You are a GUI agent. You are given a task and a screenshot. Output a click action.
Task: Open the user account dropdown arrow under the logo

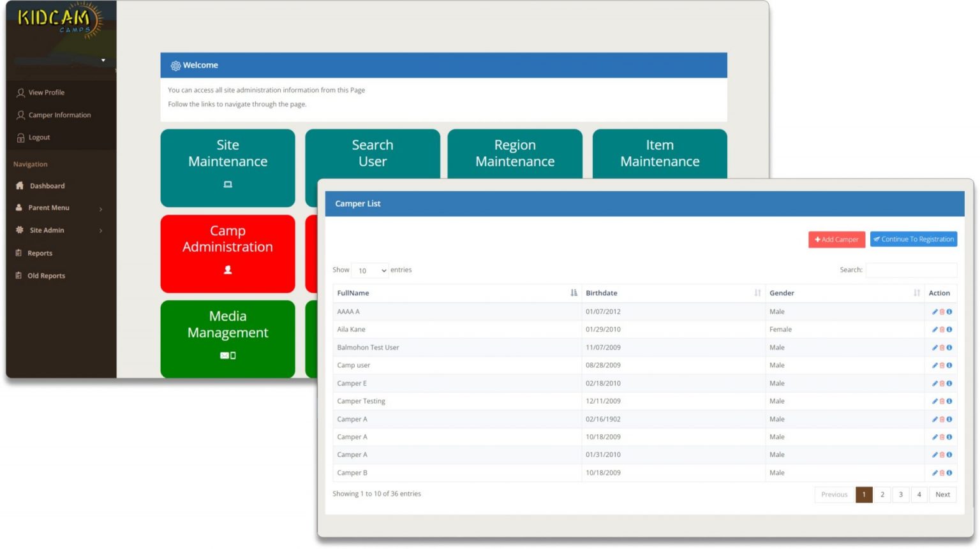click(103, 61)
